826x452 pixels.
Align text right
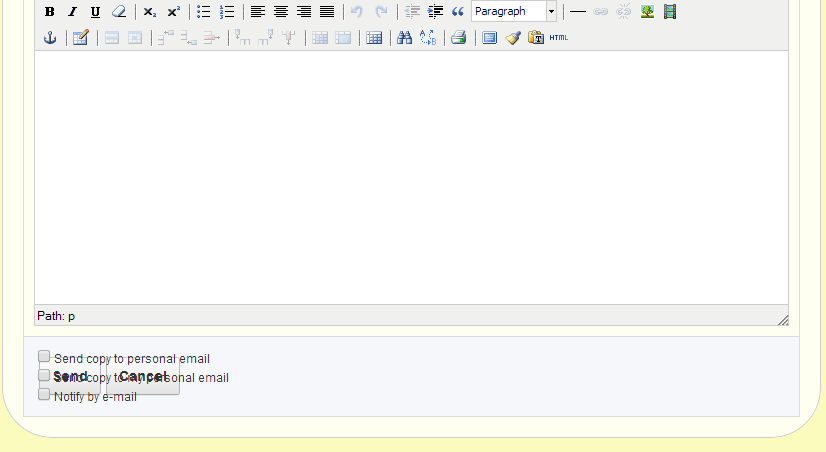(304, 12)
